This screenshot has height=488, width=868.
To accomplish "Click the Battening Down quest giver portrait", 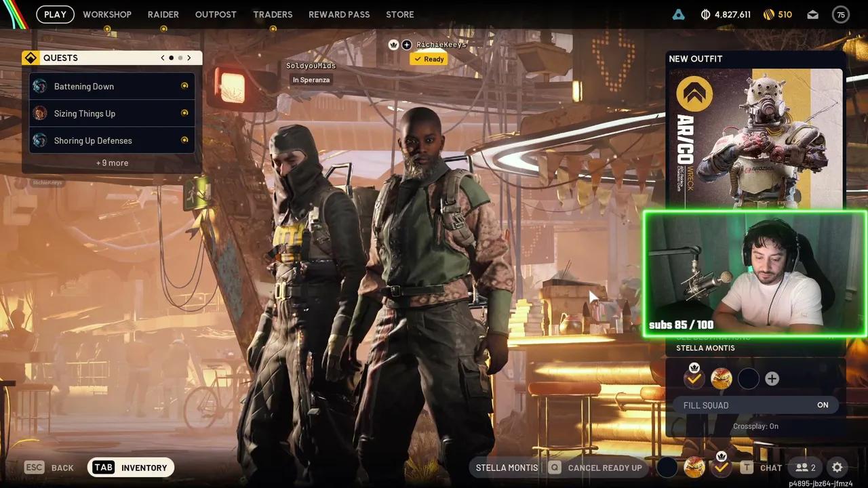I will [x=40, y=86].
